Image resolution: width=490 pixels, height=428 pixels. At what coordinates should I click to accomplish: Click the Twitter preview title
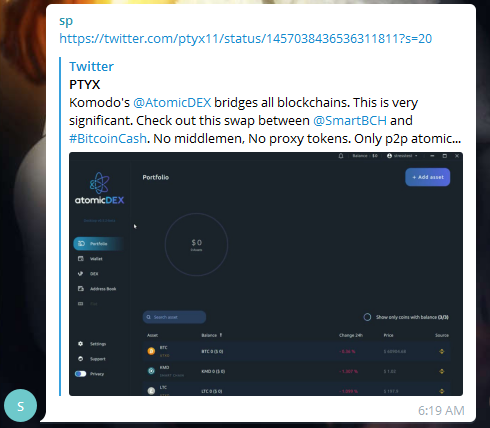pyautogui.click(x=91, y=67)
